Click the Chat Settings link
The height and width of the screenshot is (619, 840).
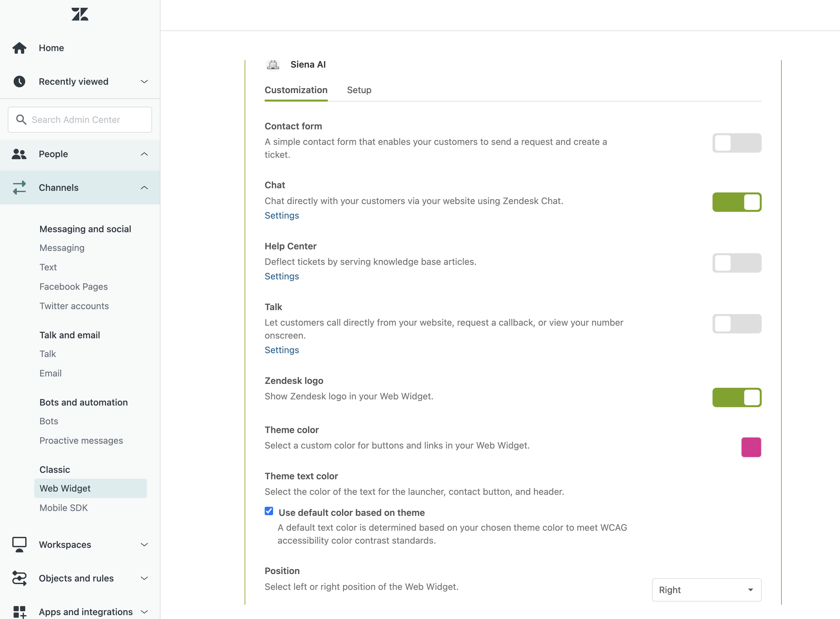pyautogui.click(x=282, y=215)
